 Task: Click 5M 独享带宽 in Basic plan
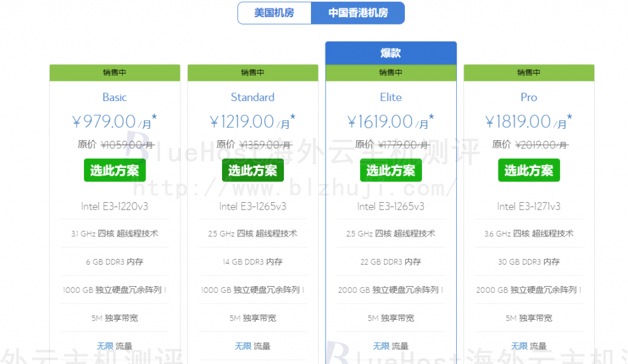click(x=115, y=319)
